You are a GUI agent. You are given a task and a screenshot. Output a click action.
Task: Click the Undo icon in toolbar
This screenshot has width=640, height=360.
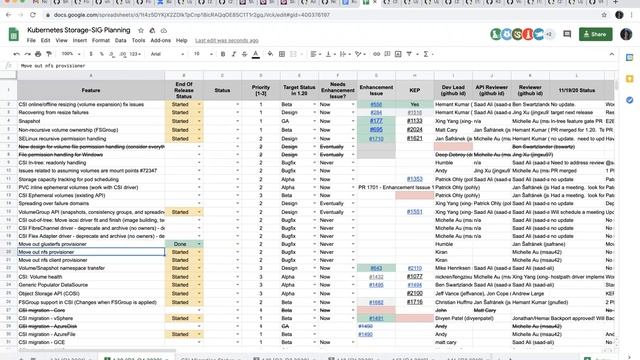click(16, 54)
